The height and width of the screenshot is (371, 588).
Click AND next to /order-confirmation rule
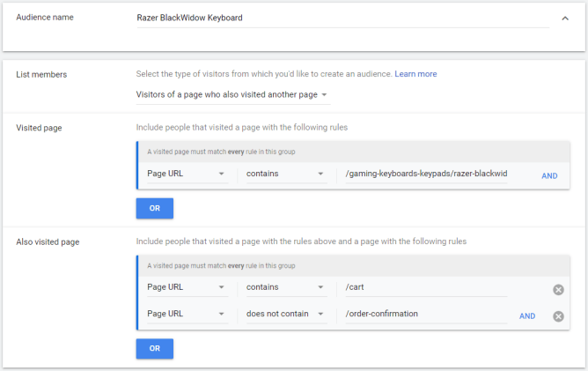pos(527,316)
